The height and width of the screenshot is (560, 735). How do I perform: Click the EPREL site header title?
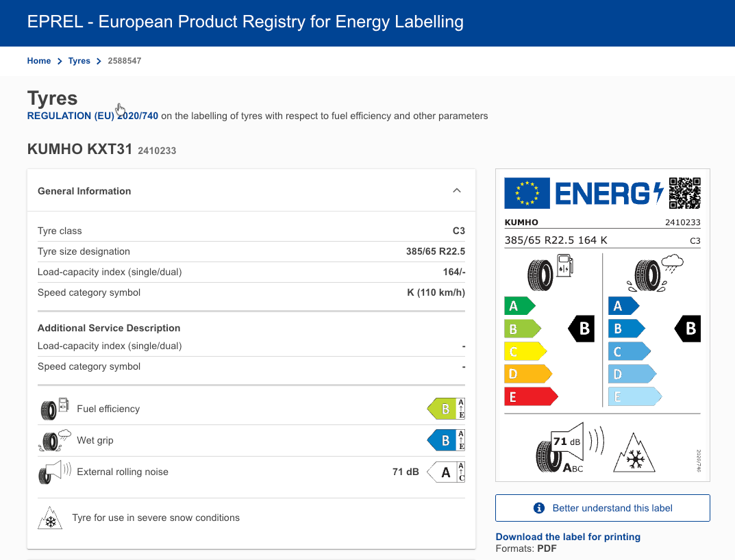(x=245, y=21)
